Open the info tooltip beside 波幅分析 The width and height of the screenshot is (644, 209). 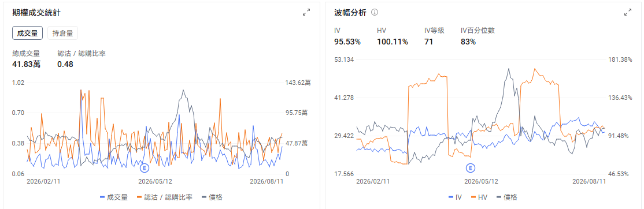pyautogui.click(x=374, y=13)
